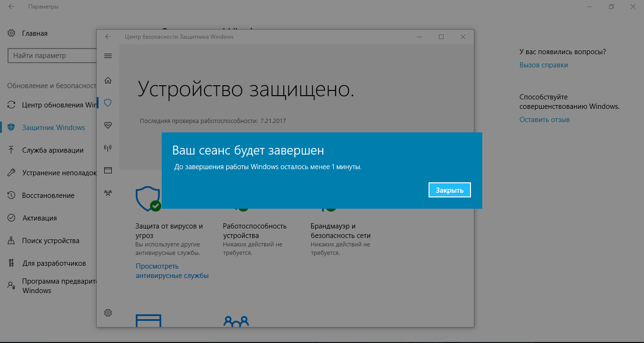Image resolution: width=644 pixels, height=343 pixels.
Task: Click the Параметры window title text
Action: (x=43, y=7)
